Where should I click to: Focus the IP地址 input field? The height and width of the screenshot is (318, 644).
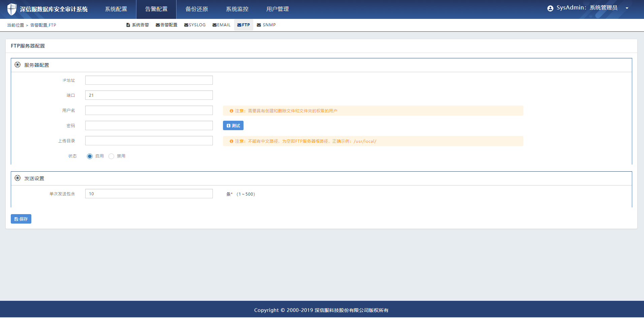[149, 80]
